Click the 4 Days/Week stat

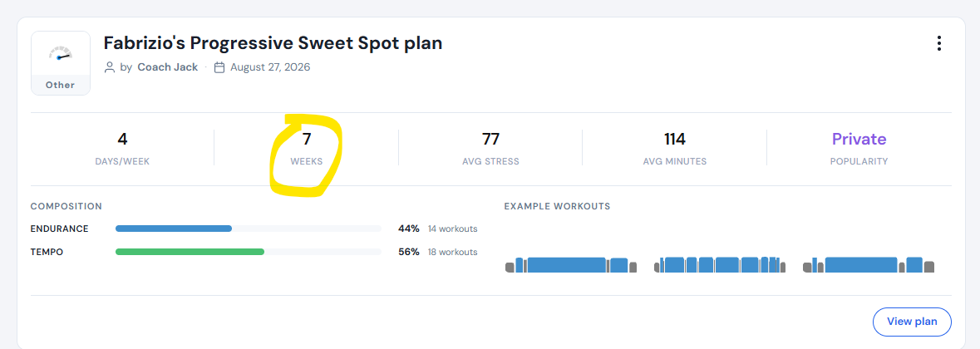point(122,148)
